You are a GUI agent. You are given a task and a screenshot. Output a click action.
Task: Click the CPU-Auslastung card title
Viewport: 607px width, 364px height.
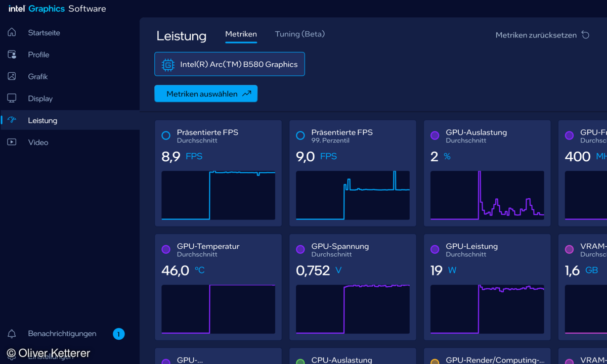341,360
